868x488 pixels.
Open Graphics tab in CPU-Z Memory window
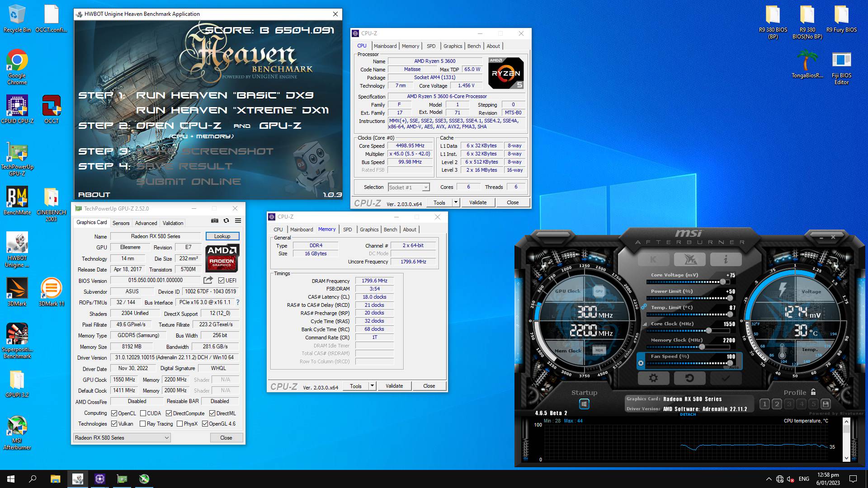tap(369, 230)
